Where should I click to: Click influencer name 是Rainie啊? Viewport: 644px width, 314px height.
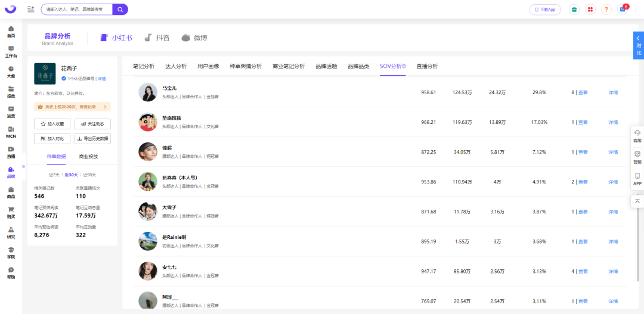click(x=175, y=237)
